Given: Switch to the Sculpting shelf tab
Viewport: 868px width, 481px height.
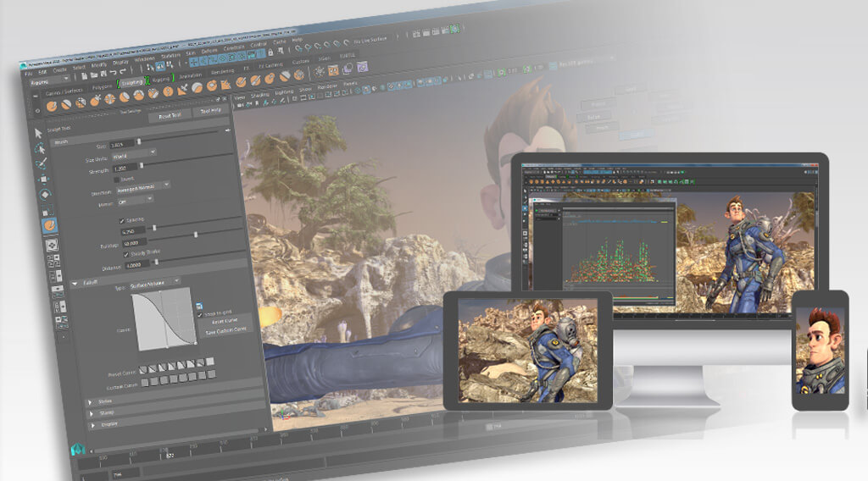Looking at the screenshot, I should pos(132,82).
